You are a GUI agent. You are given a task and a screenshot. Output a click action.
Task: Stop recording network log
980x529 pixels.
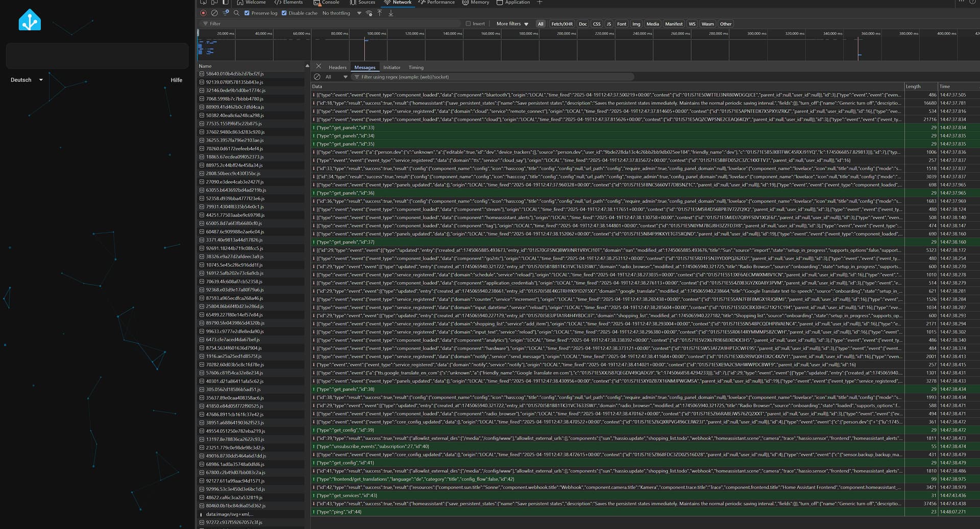coord(203,13)
